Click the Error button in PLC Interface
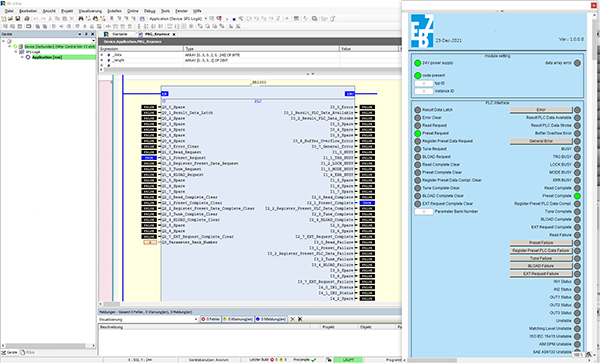Image resolution: width=600 pixels, height=363 pixels. tap(541, 110)
